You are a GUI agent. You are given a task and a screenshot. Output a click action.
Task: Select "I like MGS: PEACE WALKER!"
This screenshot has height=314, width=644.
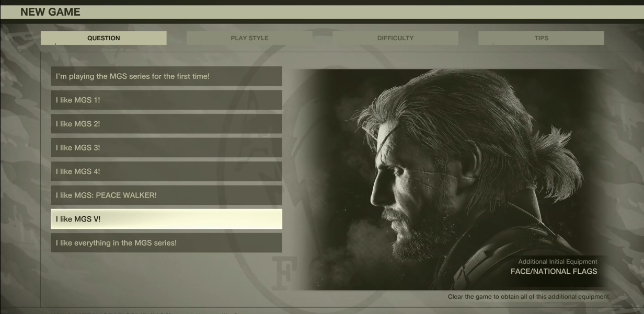pyautogui.click(x=166, y=195)
